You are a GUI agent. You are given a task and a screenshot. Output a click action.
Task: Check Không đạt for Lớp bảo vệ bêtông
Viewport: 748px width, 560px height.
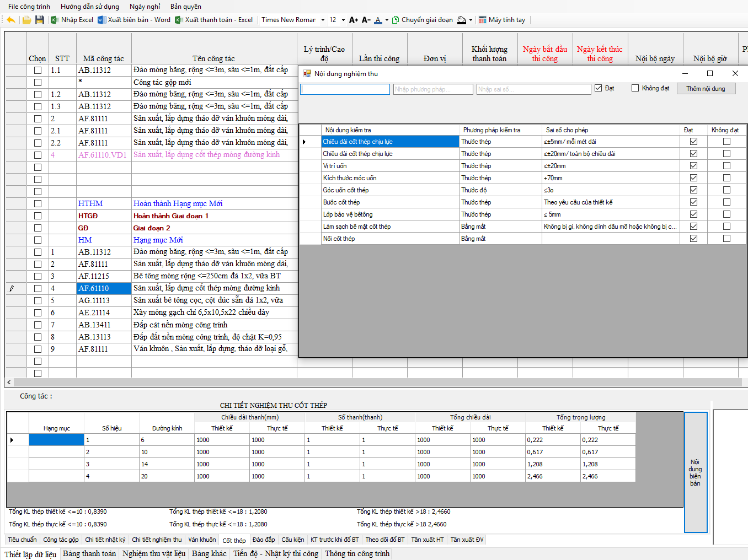coord(726,214)
